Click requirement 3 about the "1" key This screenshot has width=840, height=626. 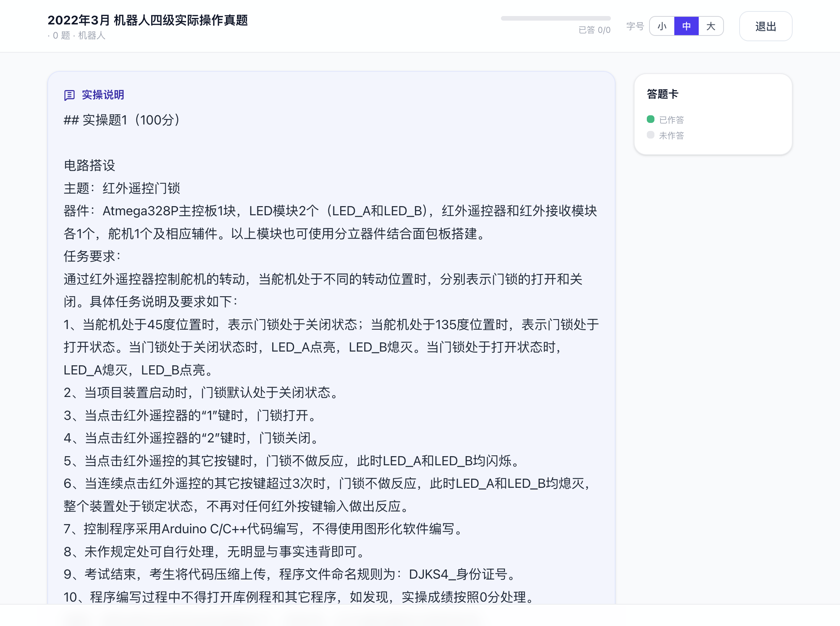[191, 415]
